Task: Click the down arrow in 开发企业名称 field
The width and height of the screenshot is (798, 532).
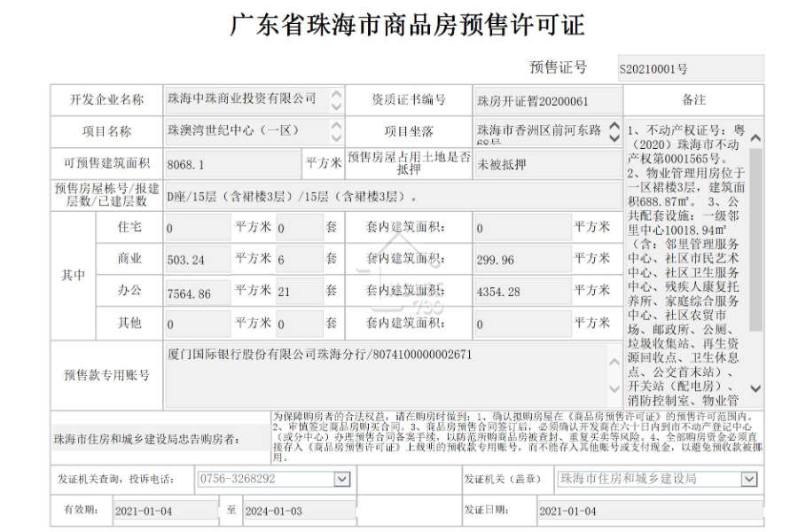Action: click(x=336, y=106)
